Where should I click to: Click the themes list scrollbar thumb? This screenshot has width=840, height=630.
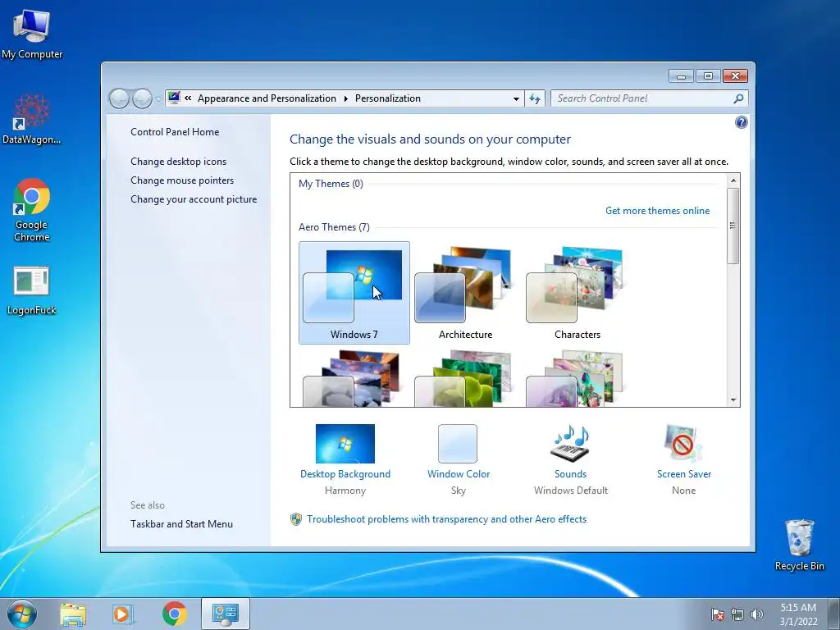(x=733, y=226)
